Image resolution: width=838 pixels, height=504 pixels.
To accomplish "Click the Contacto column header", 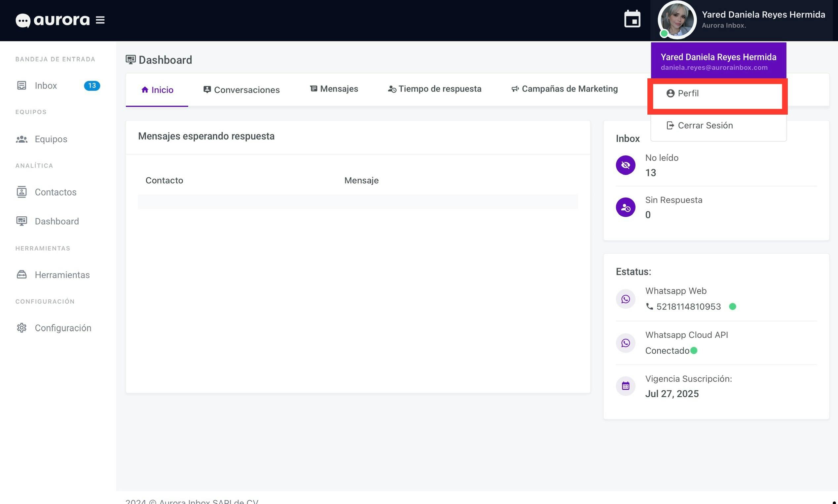I will (164, 181).
